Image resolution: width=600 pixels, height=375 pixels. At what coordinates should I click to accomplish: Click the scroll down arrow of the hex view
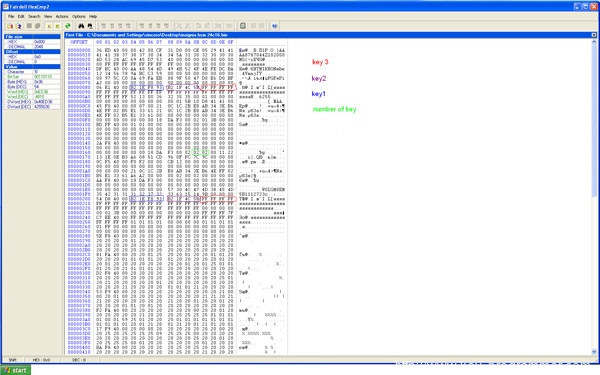tap(594, 352)
